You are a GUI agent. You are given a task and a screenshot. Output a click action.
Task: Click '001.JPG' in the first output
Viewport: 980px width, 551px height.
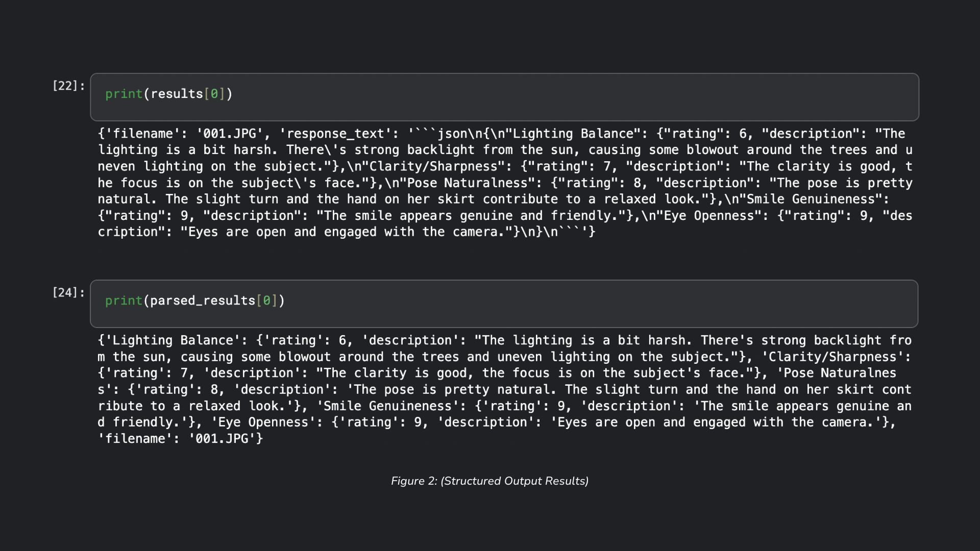coord(230,134)
